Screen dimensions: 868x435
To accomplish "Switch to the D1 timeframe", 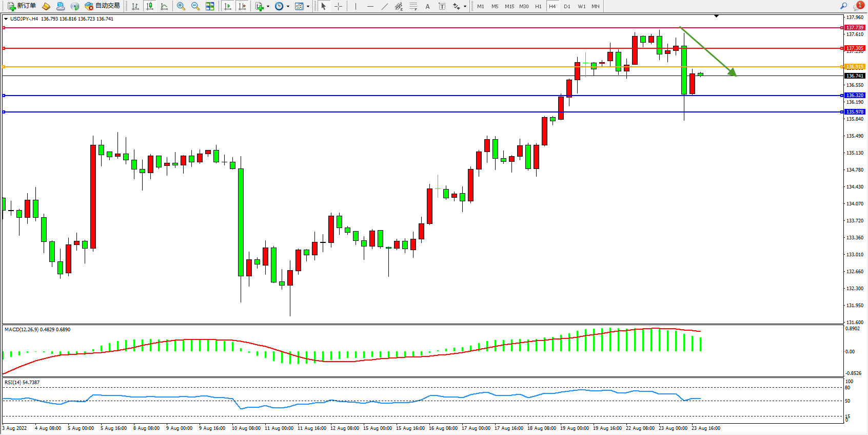I will pyautogui.click(x=567, y=6).
